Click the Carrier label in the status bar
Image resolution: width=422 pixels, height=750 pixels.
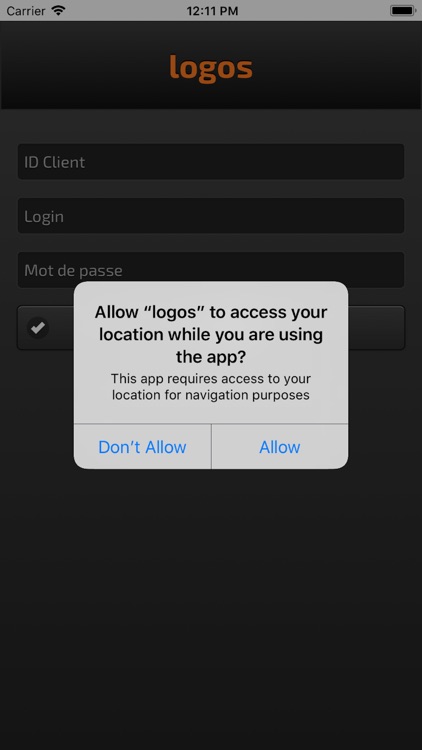point(26,11)
